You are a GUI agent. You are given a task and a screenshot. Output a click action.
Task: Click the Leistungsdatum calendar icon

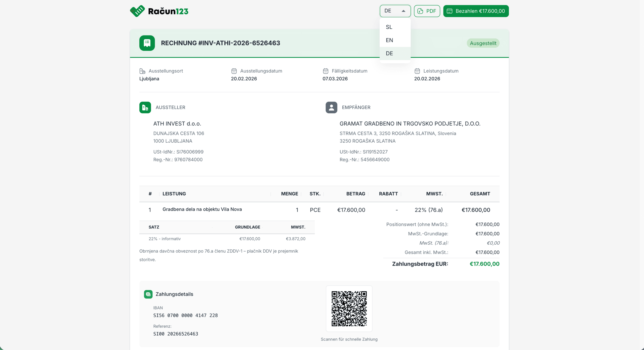pos(417,71)
